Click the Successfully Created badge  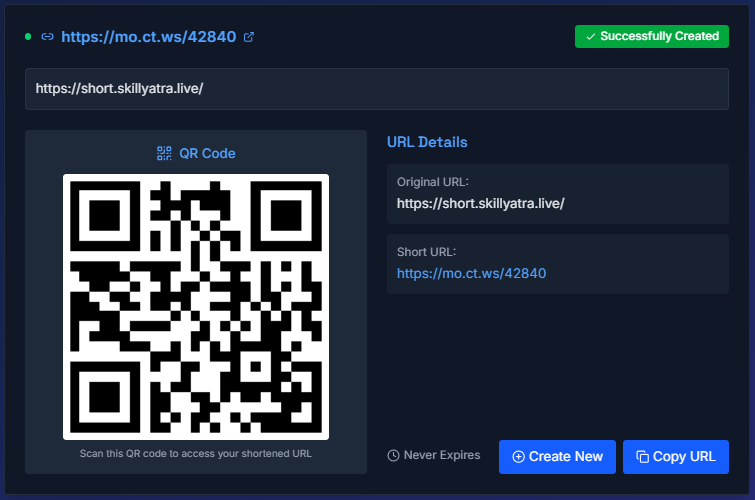[651, 37]
